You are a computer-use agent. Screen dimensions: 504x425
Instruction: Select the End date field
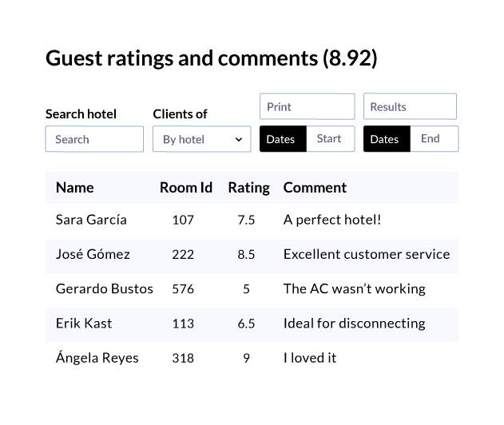[x=435, y=139]
